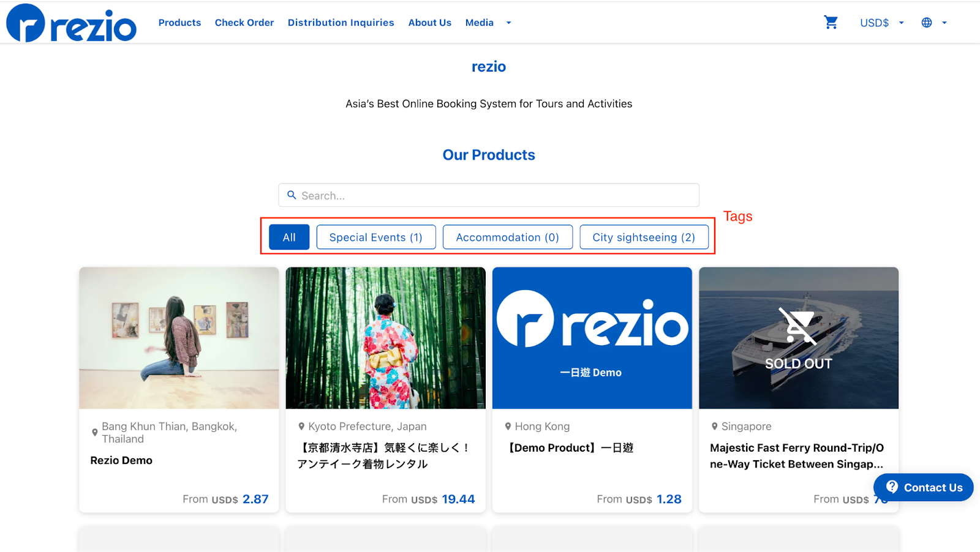Open the 一日遊 Demo rezio thumbnail
Screen dimensions: 980x552
point(592,338)
